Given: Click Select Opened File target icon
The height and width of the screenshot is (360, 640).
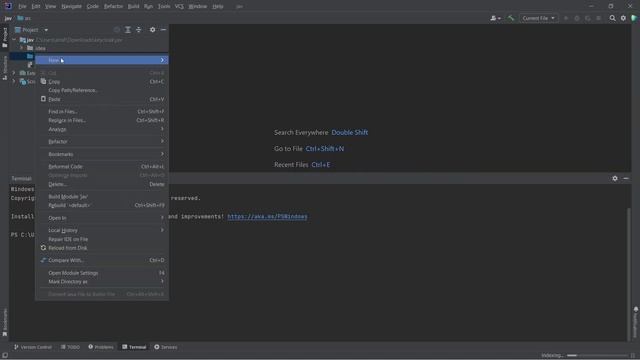Looking at the screenshot, I should click(x=117, y=30).
